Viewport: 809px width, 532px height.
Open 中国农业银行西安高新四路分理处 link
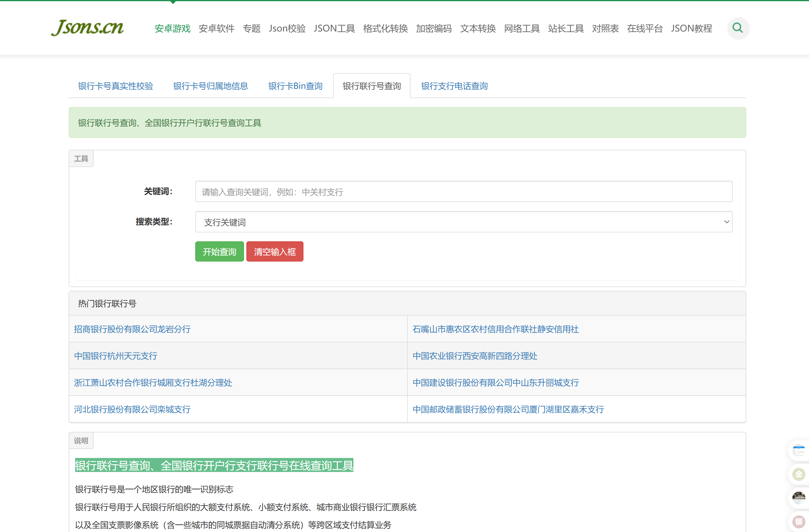[475, 356]
